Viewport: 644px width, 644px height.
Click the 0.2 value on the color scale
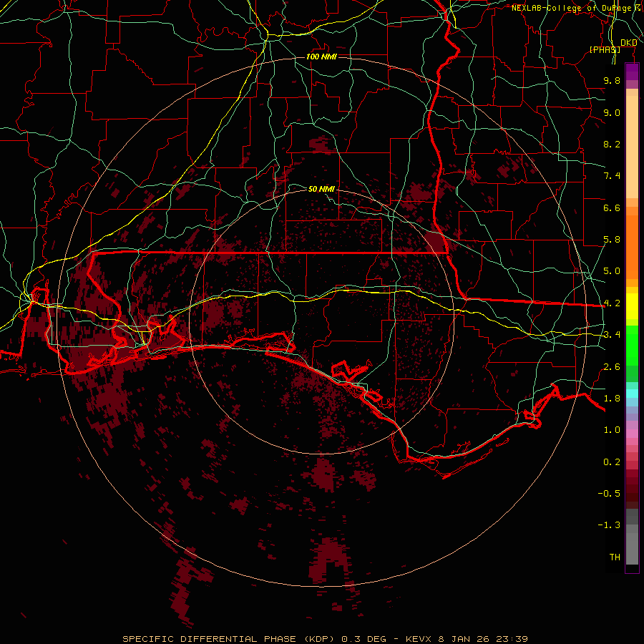click(612, 462)
